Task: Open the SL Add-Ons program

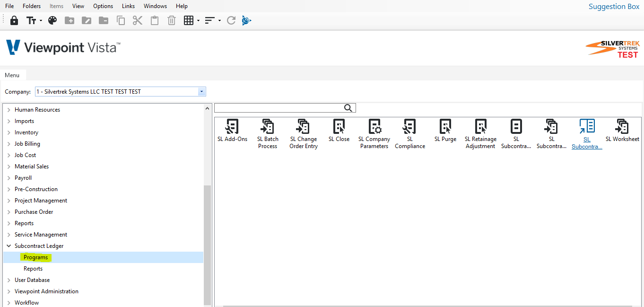Action: tap(233, 131)
